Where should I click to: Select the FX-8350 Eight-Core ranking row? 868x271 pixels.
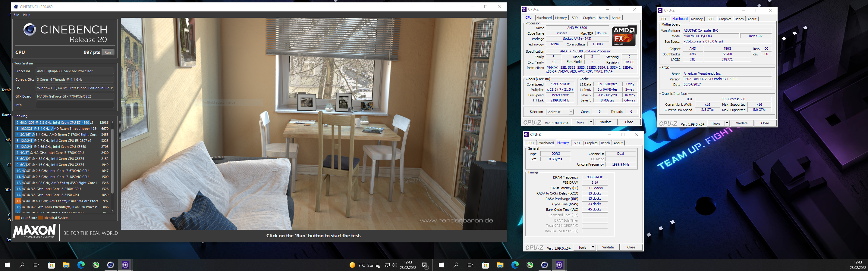point(62,183)
